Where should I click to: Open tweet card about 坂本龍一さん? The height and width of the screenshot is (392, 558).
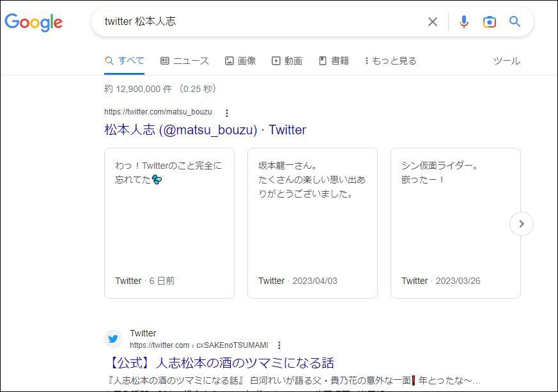(313, 223)
